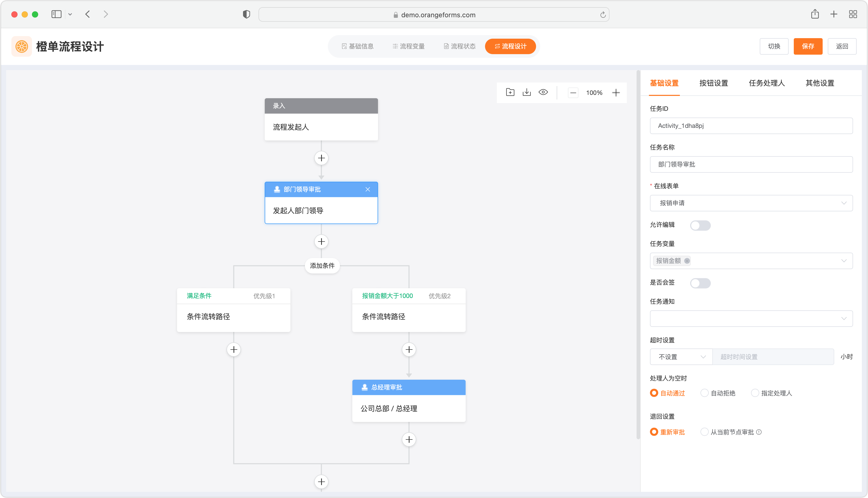Click the 返回 button
The height and width of the screenshot is (498, 868).
pos(842,46)
